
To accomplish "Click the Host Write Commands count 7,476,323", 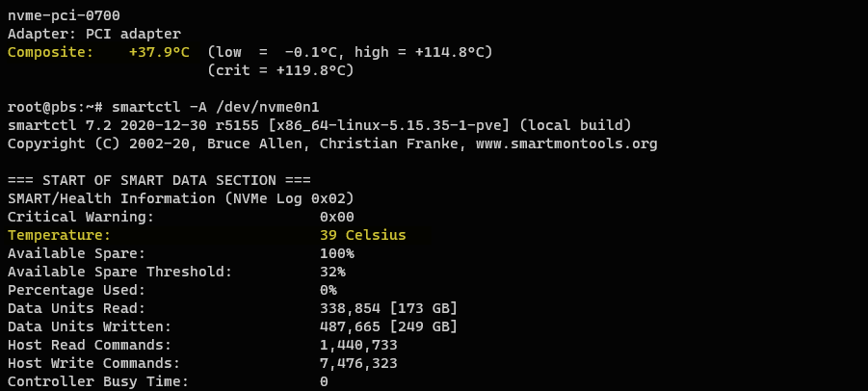I will click(x=358, y=363).
